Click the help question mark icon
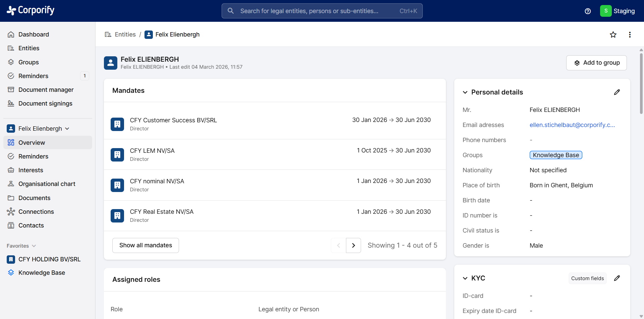 (x=587, y=11)
